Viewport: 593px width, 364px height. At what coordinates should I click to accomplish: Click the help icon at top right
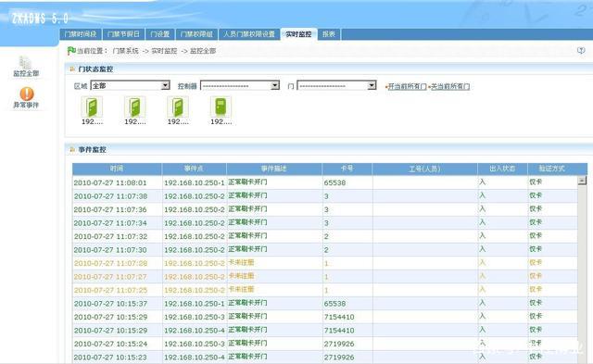pos(581,50)
